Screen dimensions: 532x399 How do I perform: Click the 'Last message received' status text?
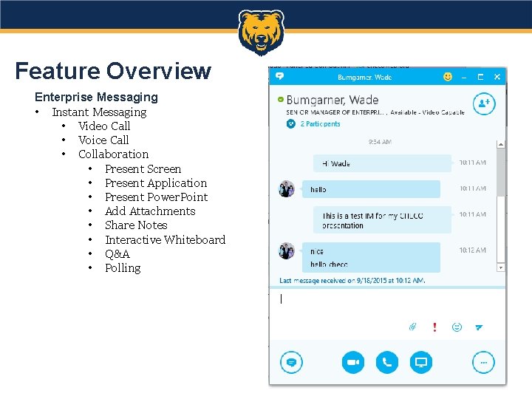coord(352,281)
